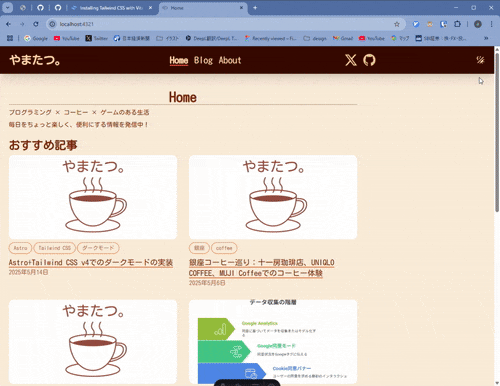Open the データ収集の階層 article thumbnail
Screen dimensions: 500x386
[273, 342]
